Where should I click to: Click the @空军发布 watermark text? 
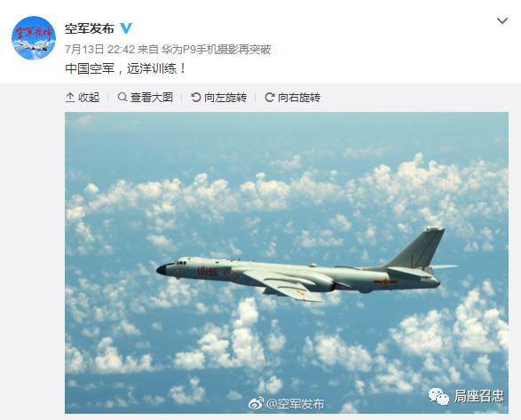tap(296, 404)
